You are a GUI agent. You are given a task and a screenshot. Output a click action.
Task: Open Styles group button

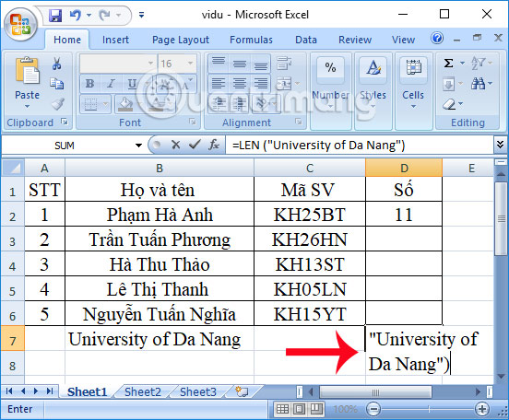click(373, 91)
